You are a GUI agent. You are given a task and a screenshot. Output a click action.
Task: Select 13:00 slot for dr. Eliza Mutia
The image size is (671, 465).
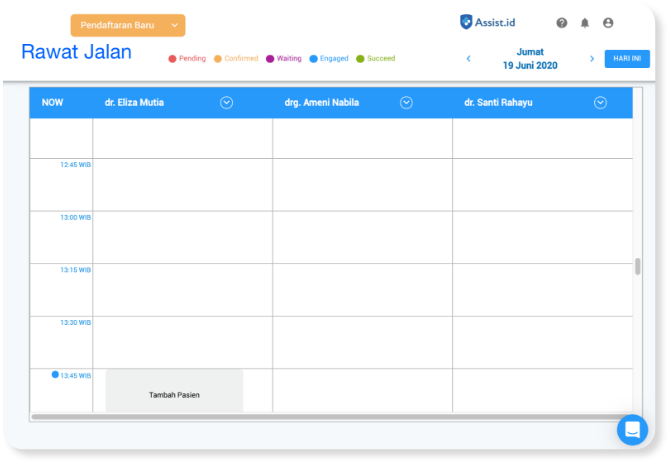[183, 237]
